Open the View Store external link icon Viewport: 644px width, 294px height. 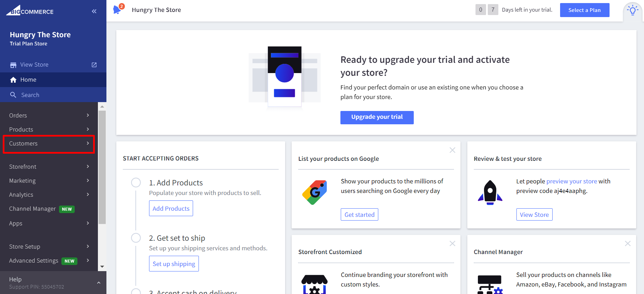[x=94, y=65]
